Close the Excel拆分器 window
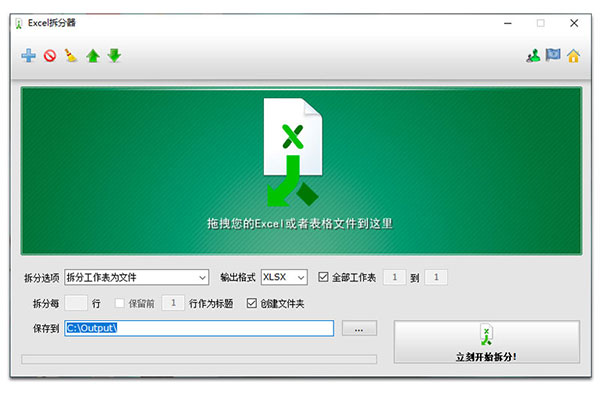The width and height of the screenshot is (600, 400). (x=574, y=23)
